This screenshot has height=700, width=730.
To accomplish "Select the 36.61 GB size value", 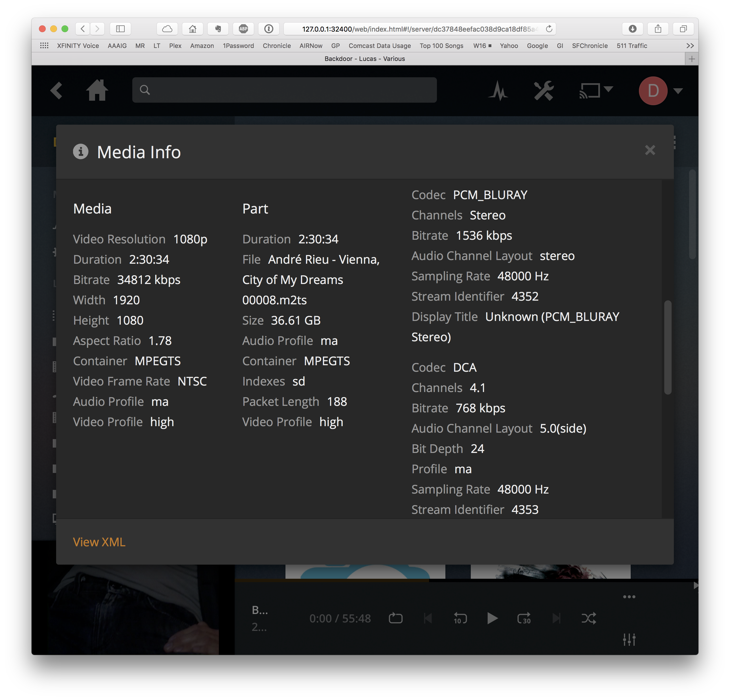I will [296, 320].
